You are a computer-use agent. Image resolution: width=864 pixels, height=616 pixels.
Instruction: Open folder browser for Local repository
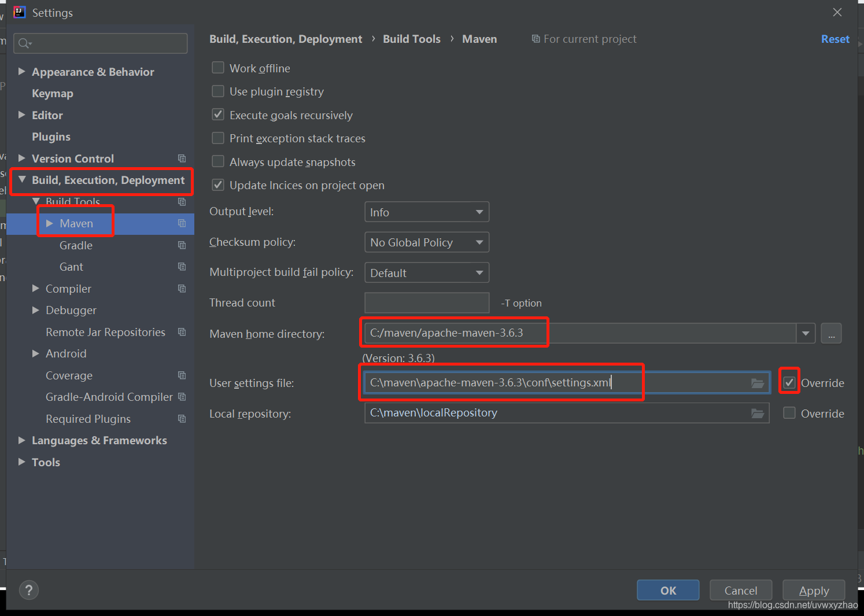click(757, 413)
